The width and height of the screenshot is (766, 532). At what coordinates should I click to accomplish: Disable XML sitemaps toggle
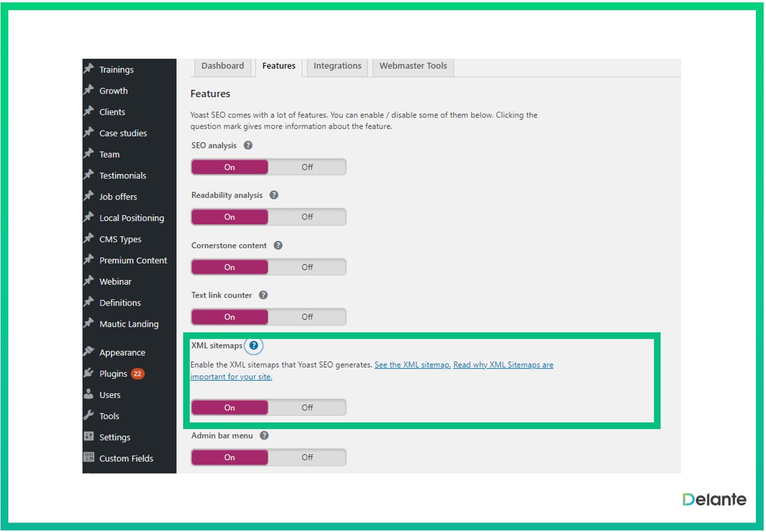[x=307, y=407]
